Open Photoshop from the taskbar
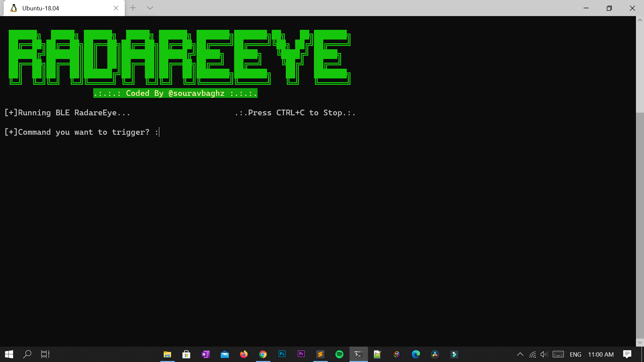 pos(282,354)
